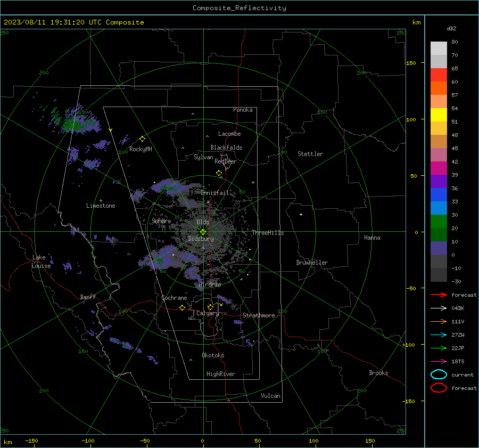479x448 pixels.
Task: Select the yellow diamond marker below RedDeer
Action: click(x=219, y=173)
